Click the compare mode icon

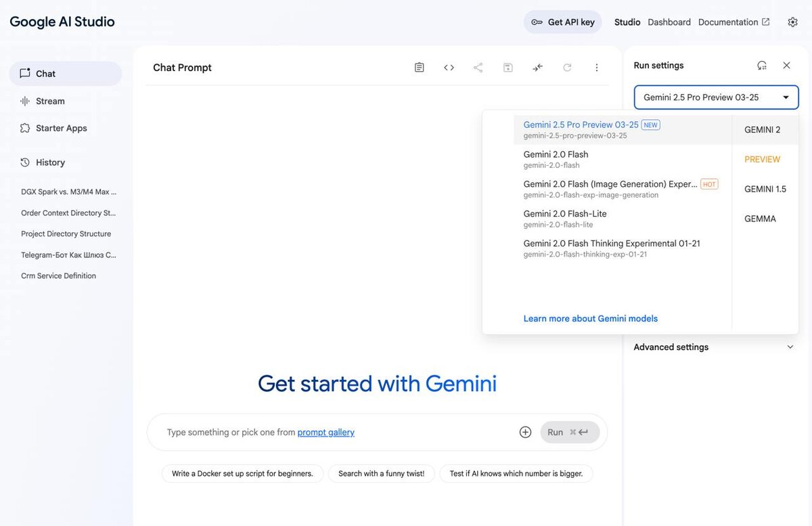pos(537,68)
